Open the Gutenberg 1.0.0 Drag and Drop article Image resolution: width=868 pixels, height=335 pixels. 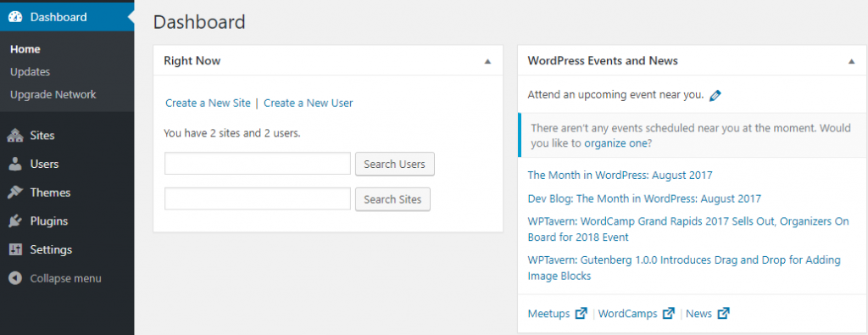point(684,268)
